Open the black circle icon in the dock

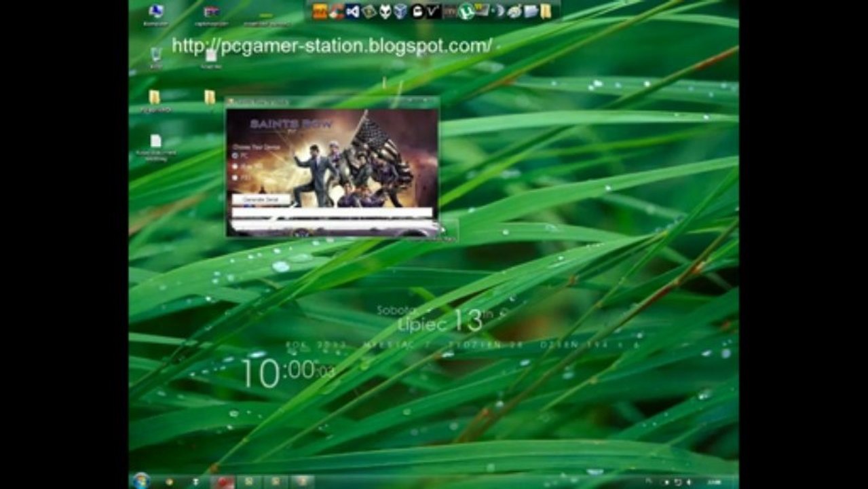point(417,12)
